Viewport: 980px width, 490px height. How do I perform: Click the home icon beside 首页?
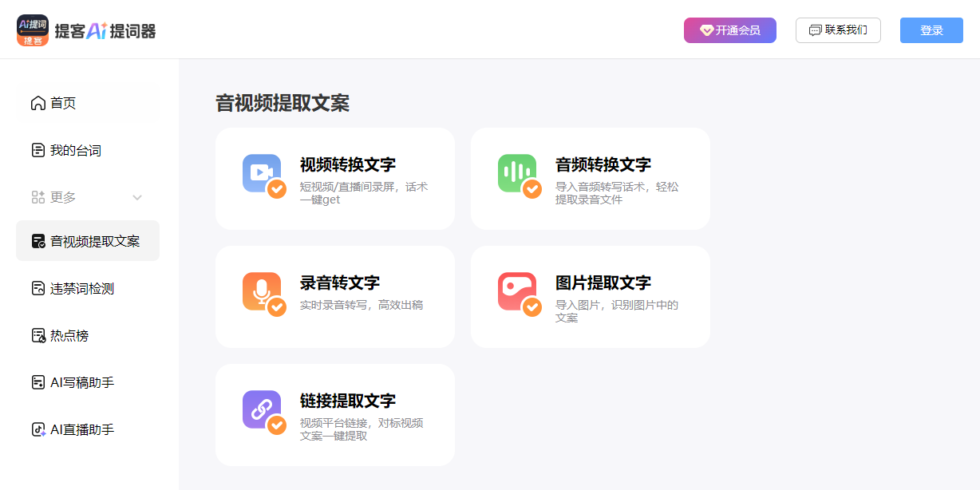coord(38,103)
